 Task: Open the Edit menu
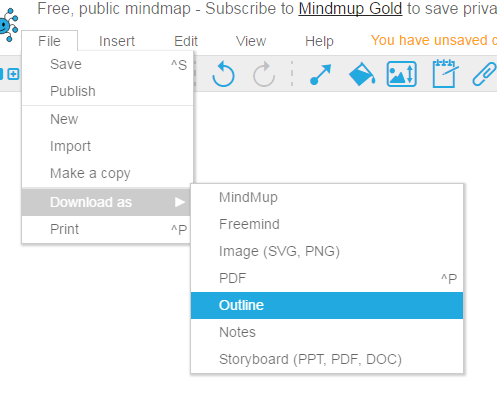(186, 41)
